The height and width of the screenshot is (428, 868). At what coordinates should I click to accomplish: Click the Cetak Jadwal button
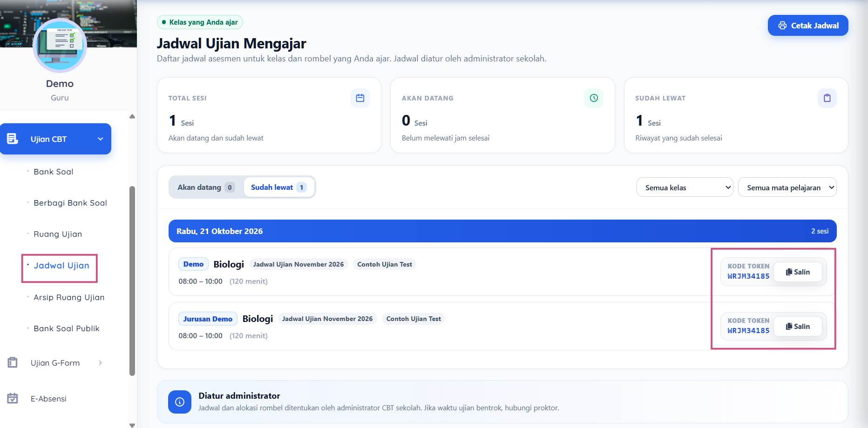[x=808, y=26]
